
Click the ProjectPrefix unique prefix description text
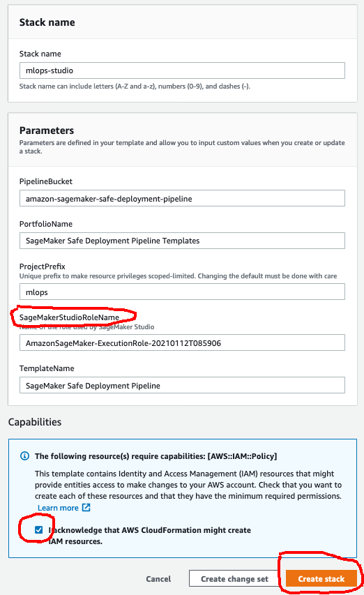(x=179, y=276)
